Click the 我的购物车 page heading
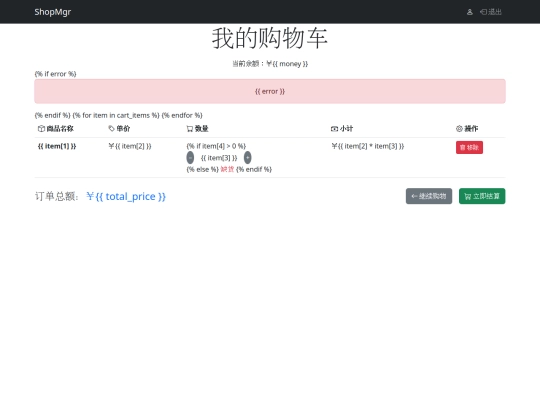 click(270, 38)
